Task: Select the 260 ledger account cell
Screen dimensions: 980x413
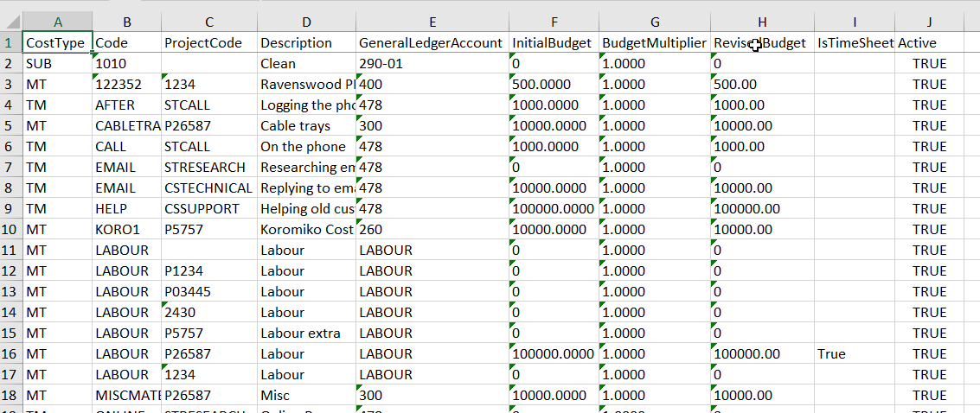Action: pos(432,229)
